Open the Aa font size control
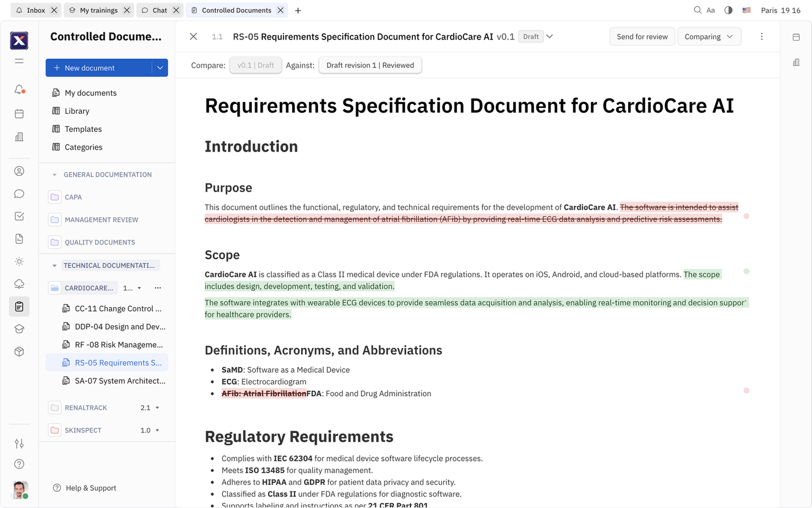 click(710, 10)
